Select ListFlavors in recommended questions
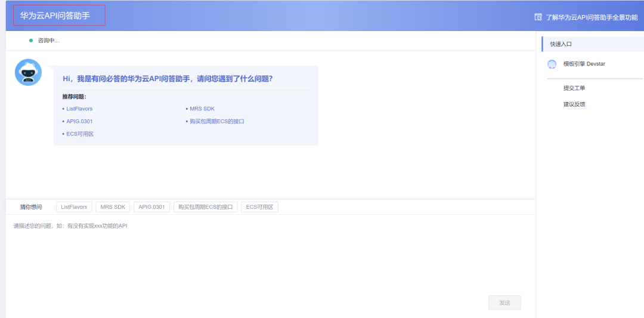The height and width of the screenshot is (318, 644). click(79, 109)
